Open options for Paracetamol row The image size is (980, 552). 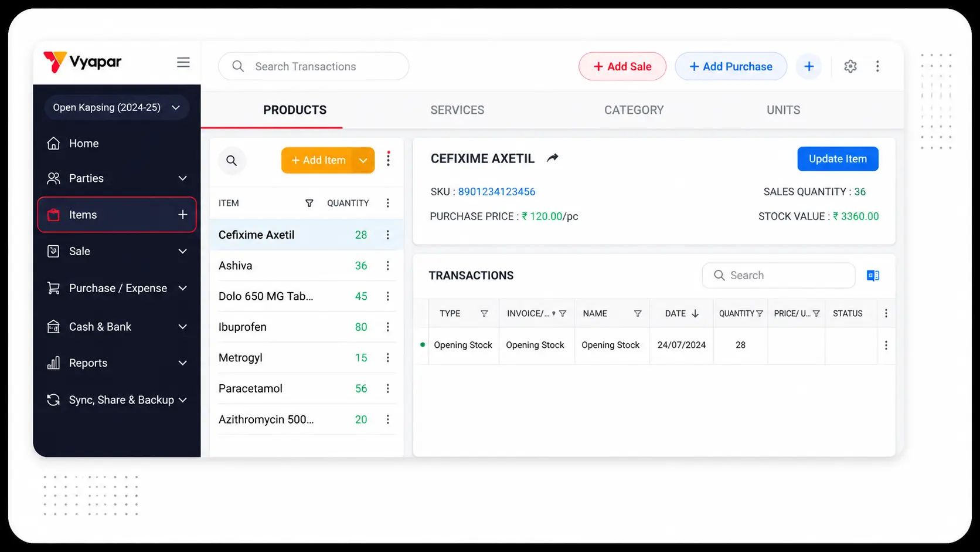[x=387, y=388]
